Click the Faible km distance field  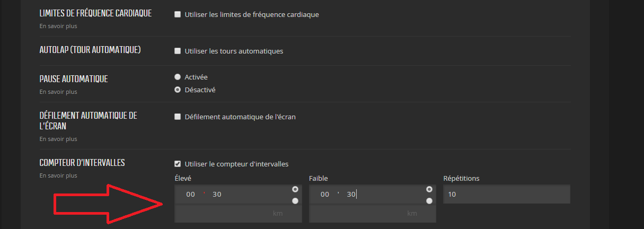[x=373, y=213]
